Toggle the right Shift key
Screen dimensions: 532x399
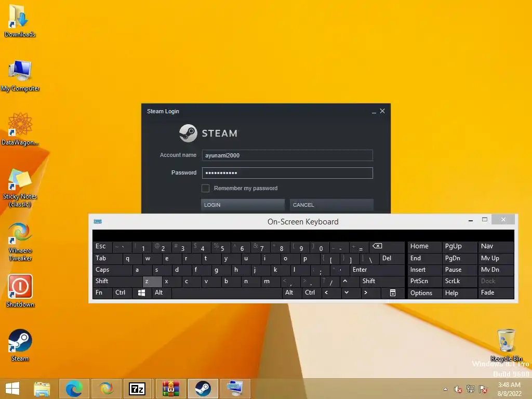[382, 281]
